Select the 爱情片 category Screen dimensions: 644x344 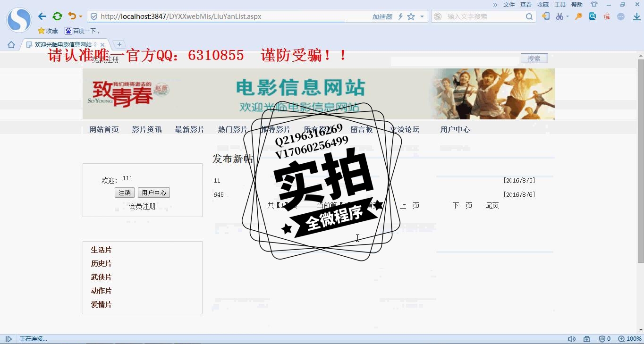(x=102, y=305)
